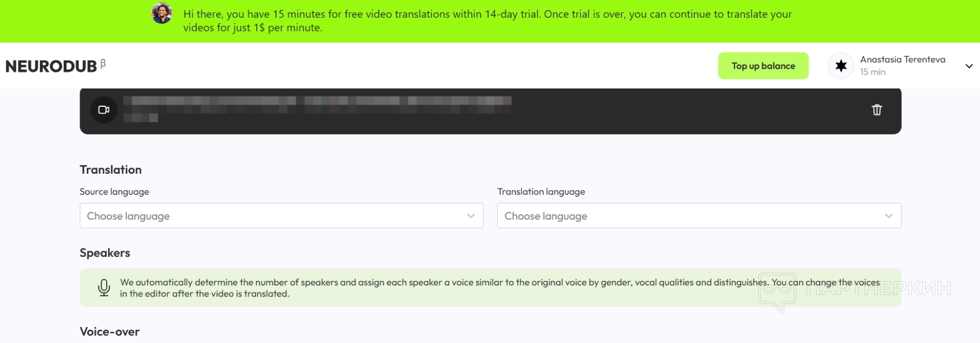
Task: Click the free trial banner message
Action: [x=487, y=21]
